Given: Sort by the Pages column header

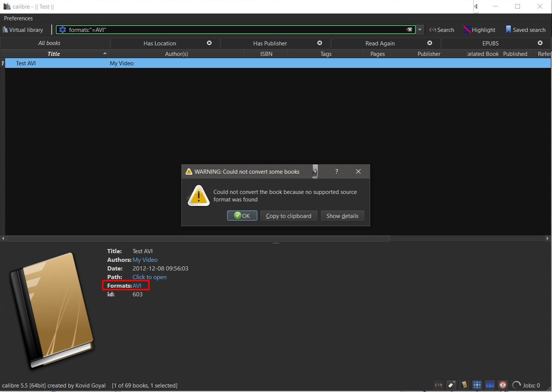Looking at the screenshot, I should pyautogui.click(x=377, y=54).
